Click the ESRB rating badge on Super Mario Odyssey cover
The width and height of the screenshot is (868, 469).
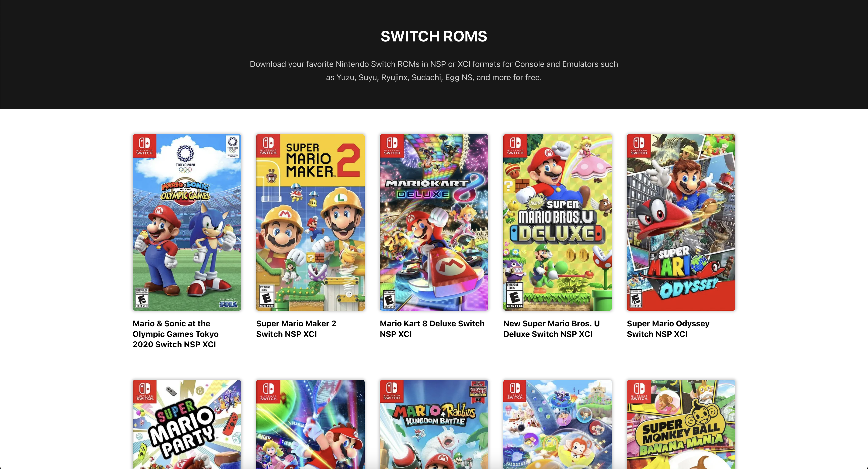click(x=635, y=298)
